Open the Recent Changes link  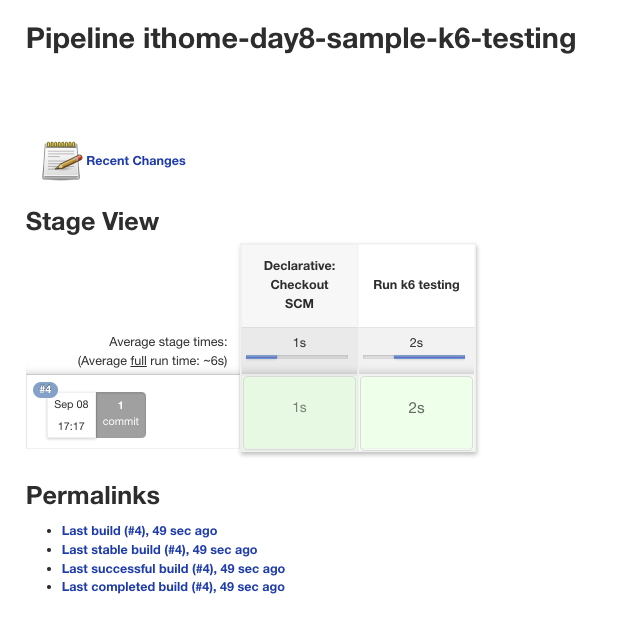coord(135,161)
